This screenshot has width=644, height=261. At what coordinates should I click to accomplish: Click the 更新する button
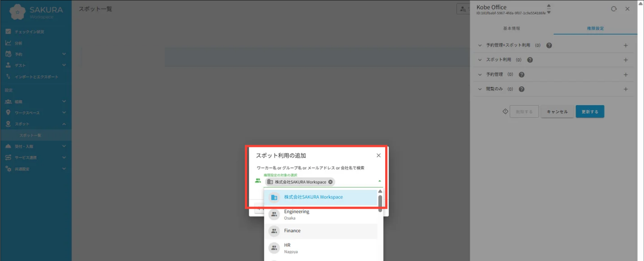pyautogui.click(x=590, y=111)
